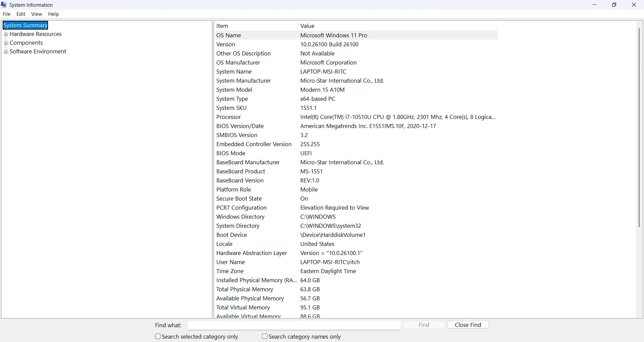Image resolution: width=644 pixels, height=342 pixels.
Task: Open the Edit menu
Action: [x=21, y=14]
